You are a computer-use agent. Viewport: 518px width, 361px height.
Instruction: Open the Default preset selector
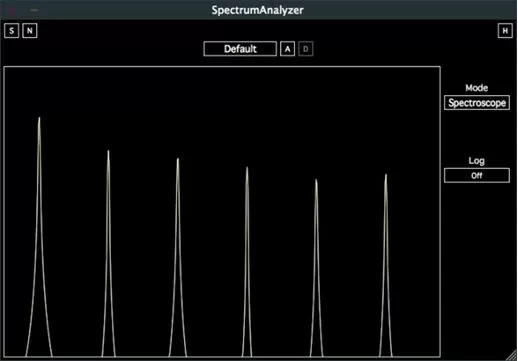pyautogui.click(x=240, y=49)
